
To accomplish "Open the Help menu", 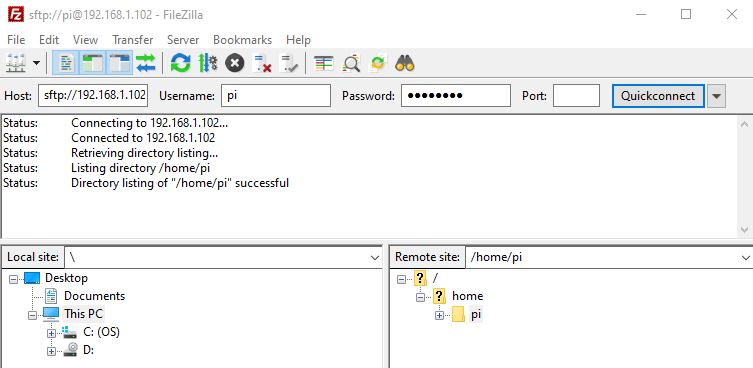I will [298, 40].
